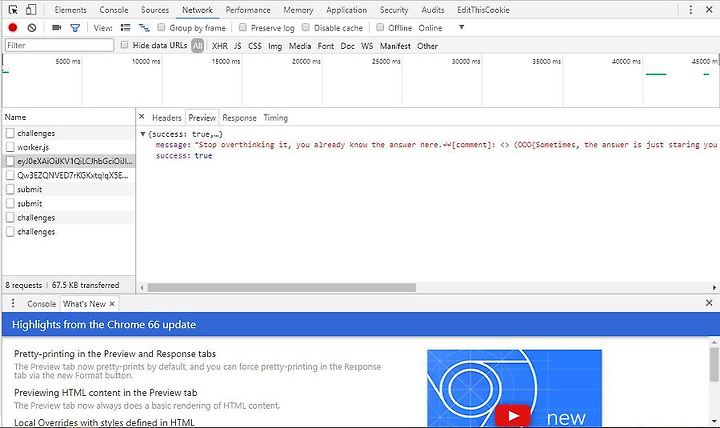Check the Qw3EZQNVED7 request checkbox
The width and height of the screenshot is (720, 428).
(x=10, y=175)
